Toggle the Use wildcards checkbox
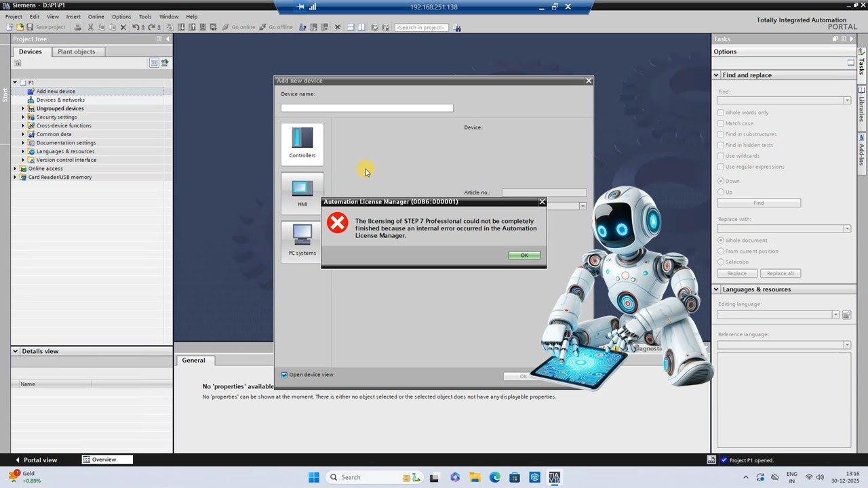868x488 pixels. click(721, 156)
